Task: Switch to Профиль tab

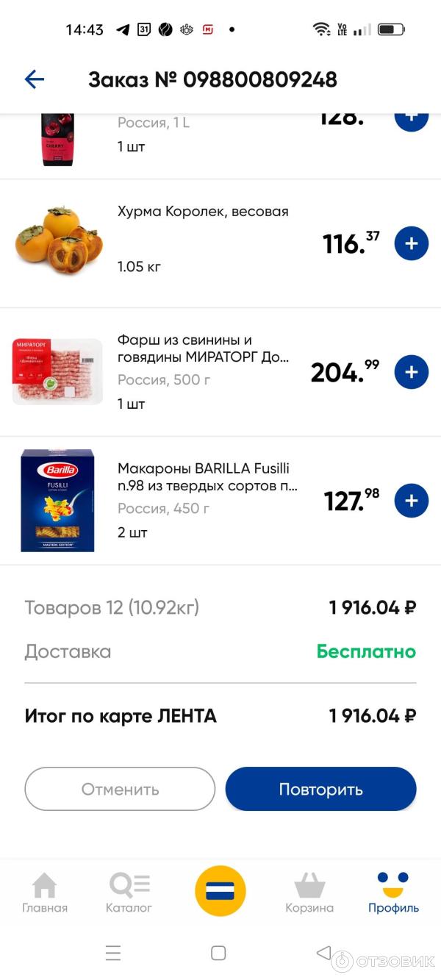Action: [393, 893]
